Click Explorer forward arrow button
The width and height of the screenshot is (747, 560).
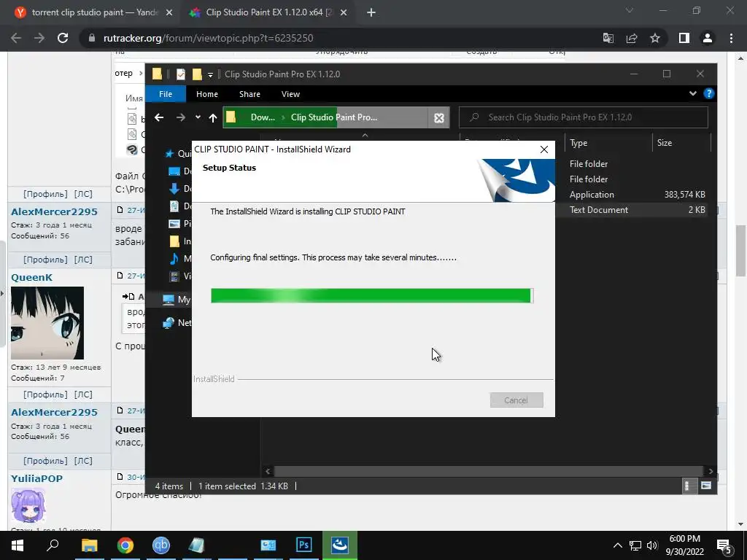[181, 117]
